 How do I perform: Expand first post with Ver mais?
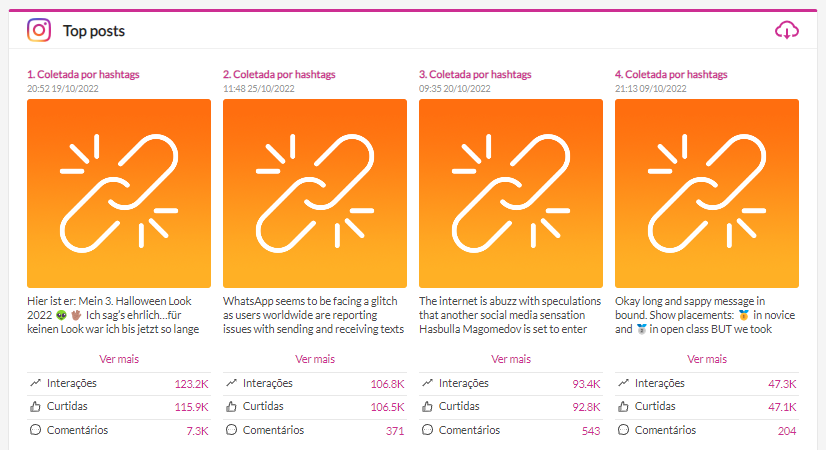tap(119, 359)
